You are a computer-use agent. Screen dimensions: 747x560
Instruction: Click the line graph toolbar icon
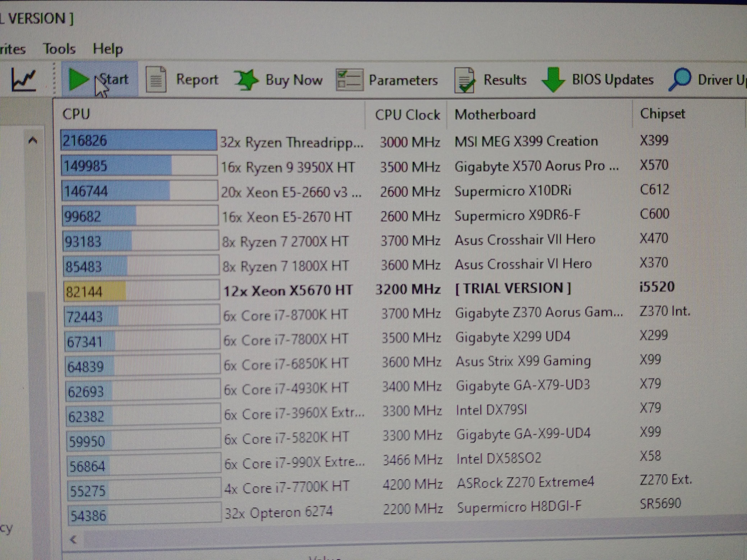24,80
